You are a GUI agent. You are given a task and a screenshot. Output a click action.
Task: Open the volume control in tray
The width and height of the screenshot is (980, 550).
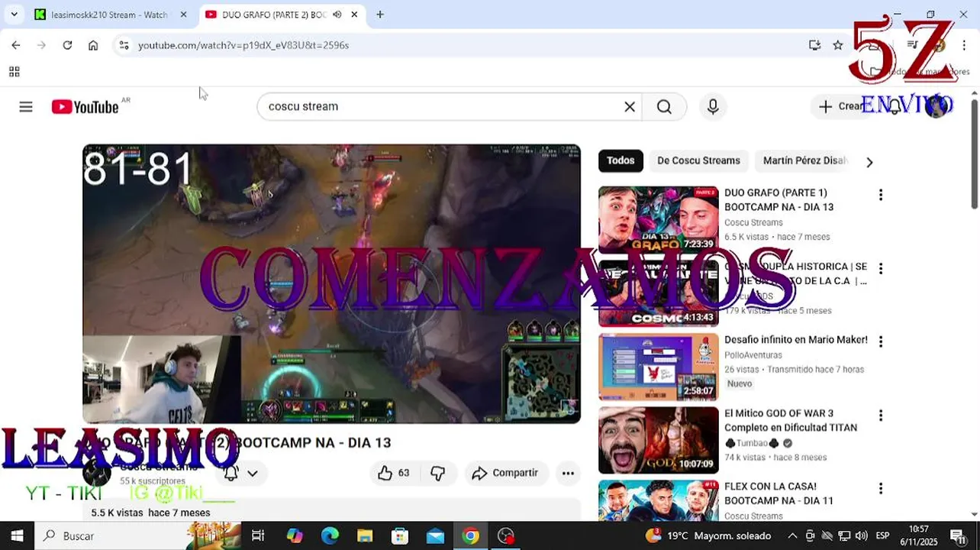(862, 535)
